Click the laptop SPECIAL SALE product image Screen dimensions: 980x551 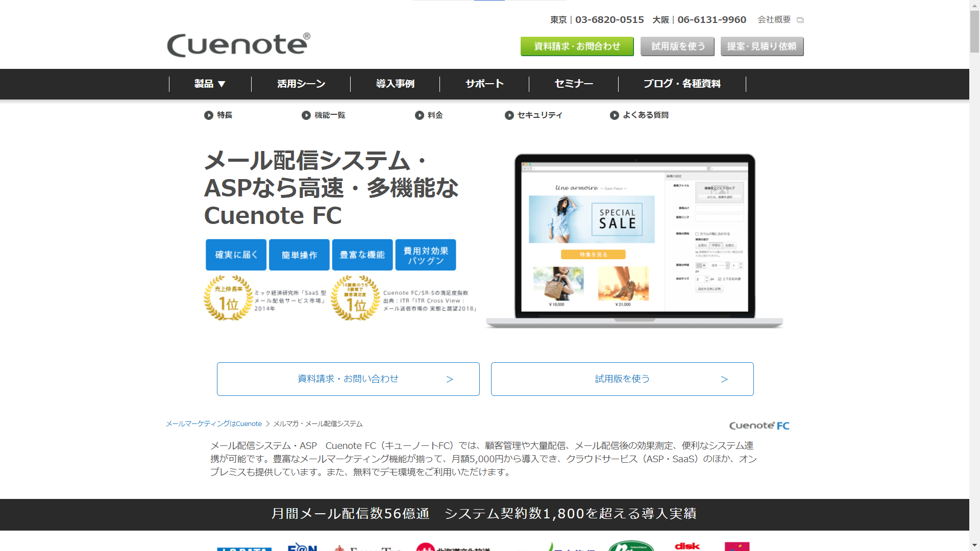[634, 240]
